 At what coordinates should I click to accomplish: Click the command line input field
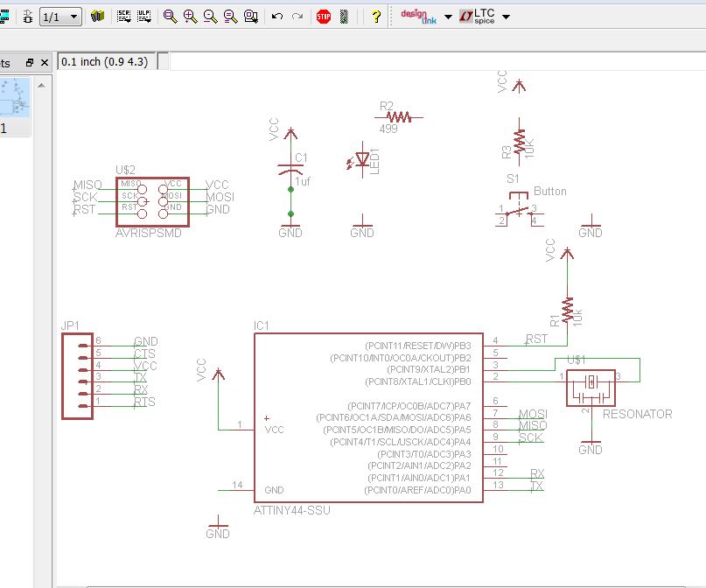[x=437, y=61]
